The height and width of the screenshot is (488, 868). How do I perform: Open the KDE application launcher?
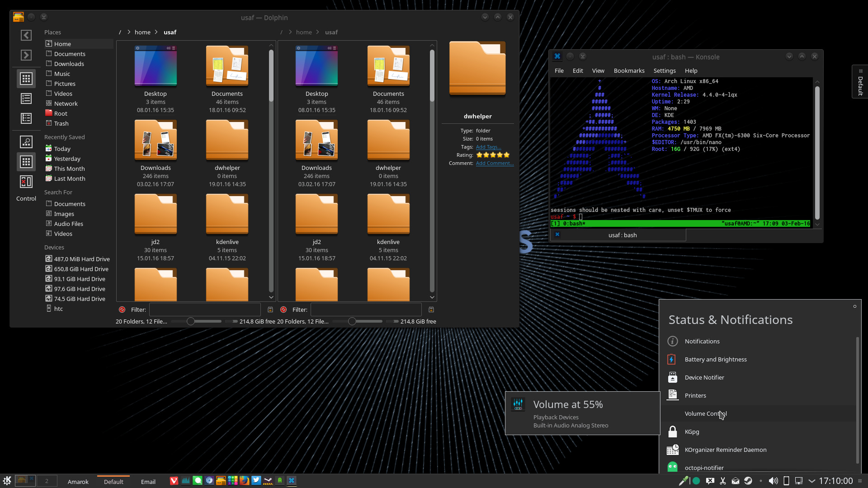click(x=7, y=481)
